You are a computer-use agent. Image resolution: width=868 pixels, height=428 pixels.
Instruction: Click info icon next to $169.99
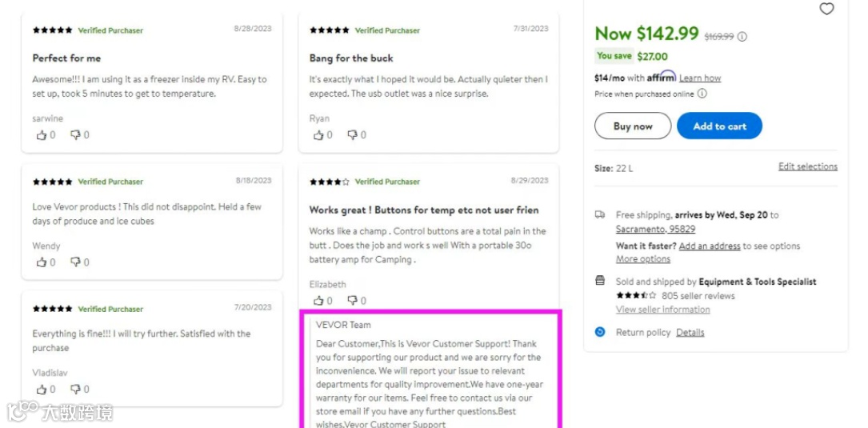click(x=742, y=37)
